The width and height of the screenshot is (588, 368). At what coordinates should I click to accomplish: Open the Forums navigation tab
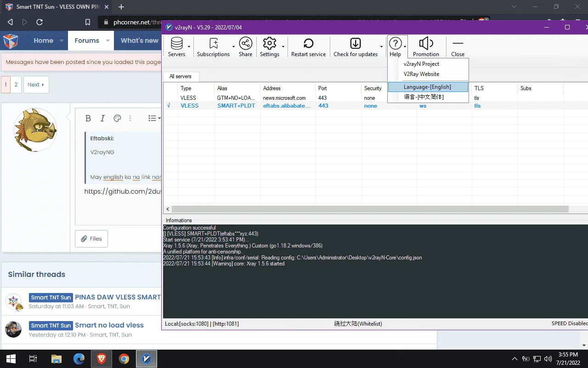pyautogui.click(x=87, y=40)
